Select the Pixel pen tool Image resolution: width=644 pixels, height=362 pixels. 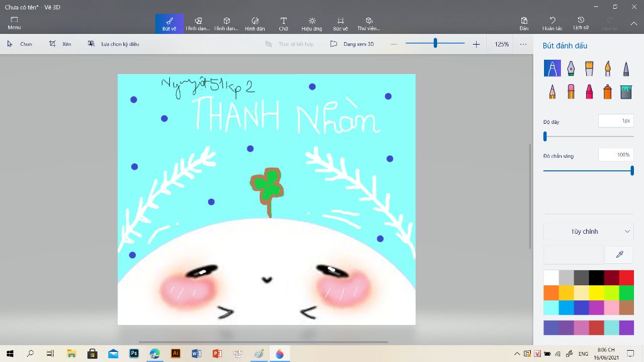pyautogui.click(x=626, y=68)
